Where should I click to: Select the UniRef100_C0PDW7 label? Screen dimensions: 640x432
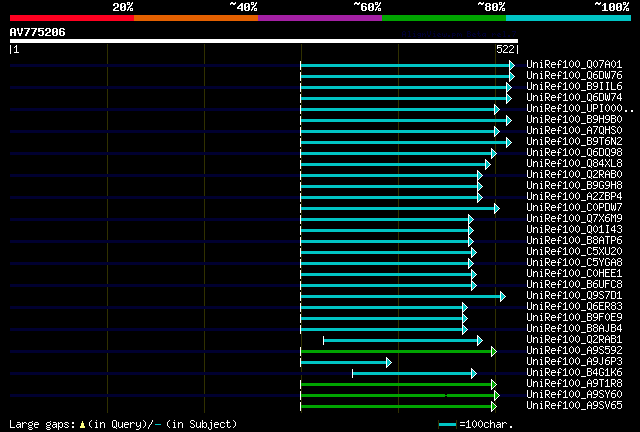click(574, 207)
